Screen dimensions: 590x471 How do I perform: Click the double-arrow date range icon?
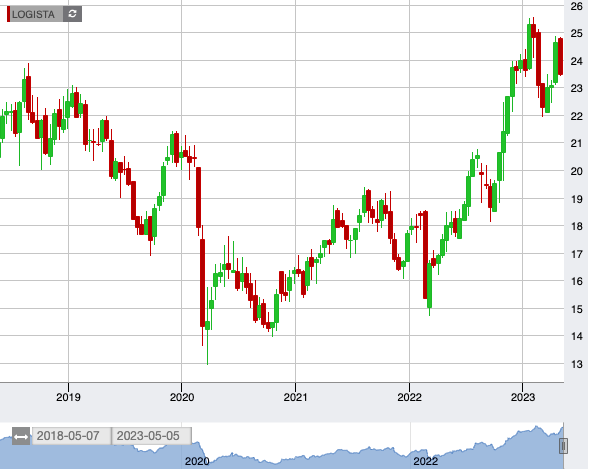coord(21,436)
